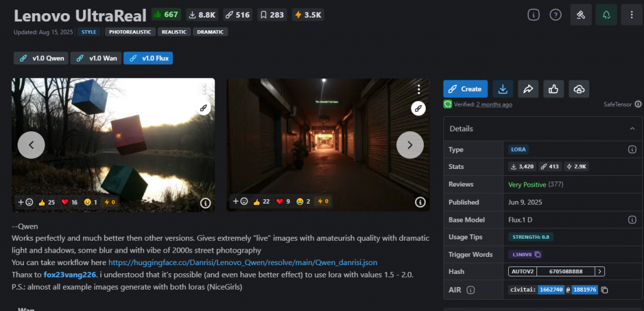Select the v1.0 Qwen version tab

tap(41, 58)
